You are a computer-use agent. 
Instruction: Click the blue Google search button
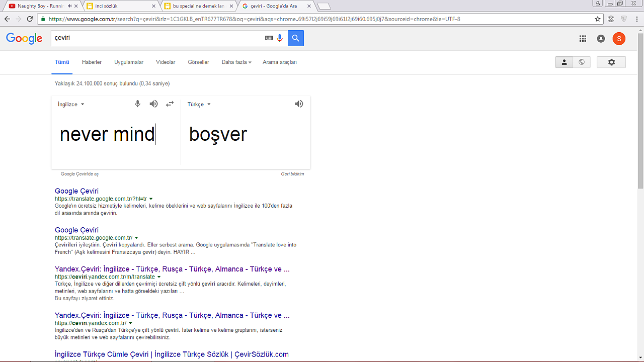[296, 38]
